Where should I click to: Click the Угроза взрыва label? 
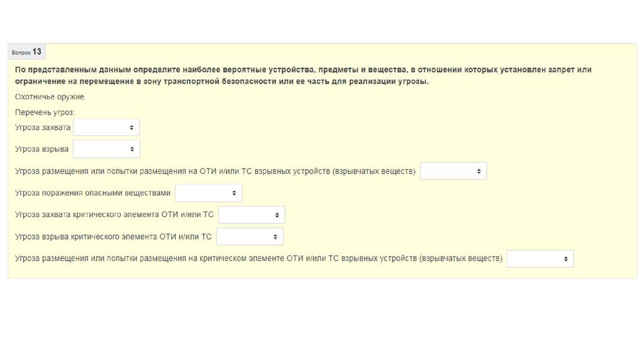click(42, 149)
